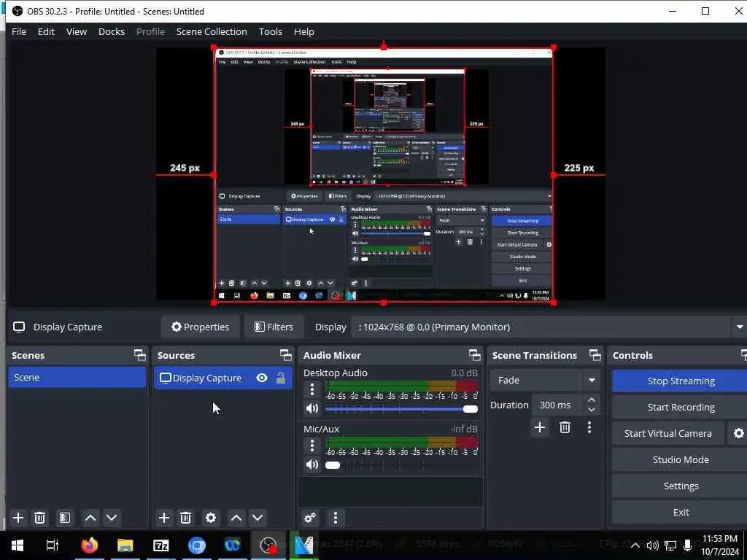Click the Exit button
Viewport: 747px width, 560px height.
coord(681,512)
